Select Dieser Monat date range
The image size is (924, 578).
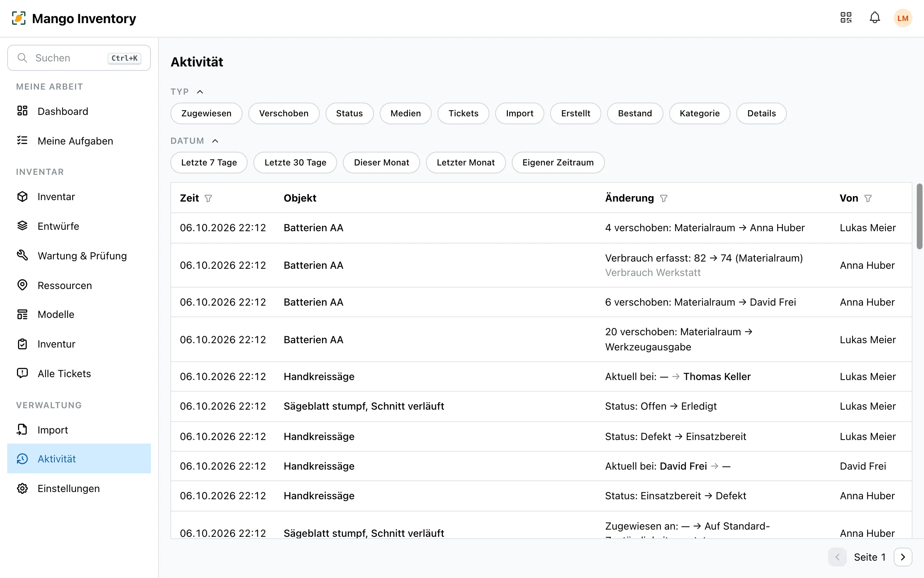tap(382, 163)
